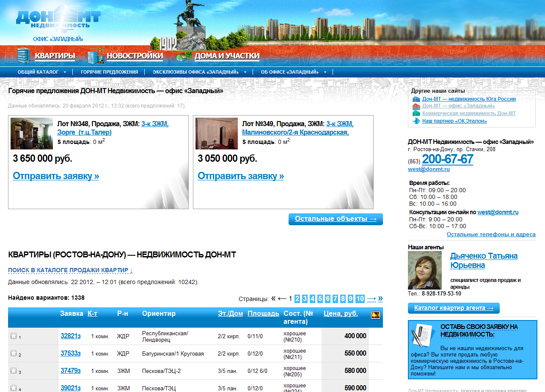Image resolution: width=545 pixels, height=392 pixels.
Task: Sort table by Цена, руб. column
Action: [x=341, y=314]
